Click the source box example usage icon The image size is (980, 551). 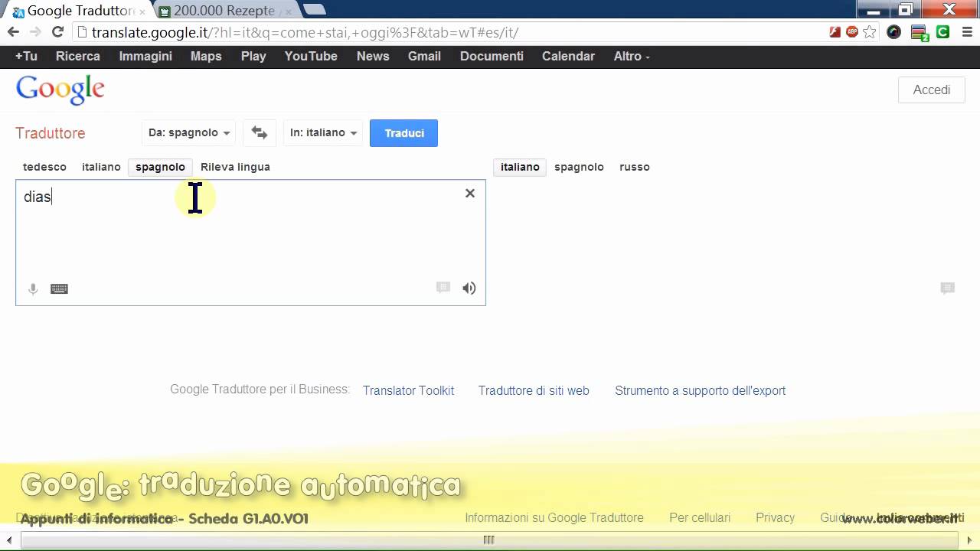click(443, 288)
